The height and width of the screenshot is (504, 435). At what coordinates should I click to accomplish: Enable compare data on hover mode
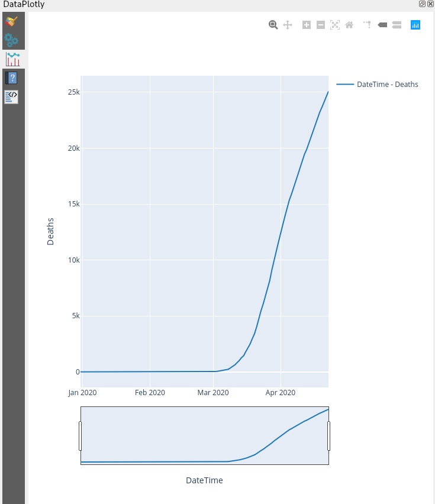point(397,25)
